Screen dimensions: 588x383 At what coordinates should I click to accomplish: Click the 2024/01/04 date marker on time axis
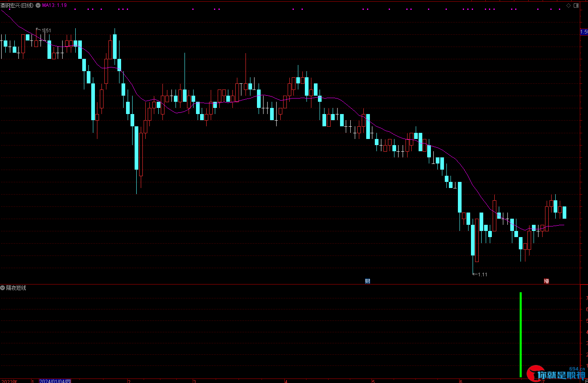[55, 381]
